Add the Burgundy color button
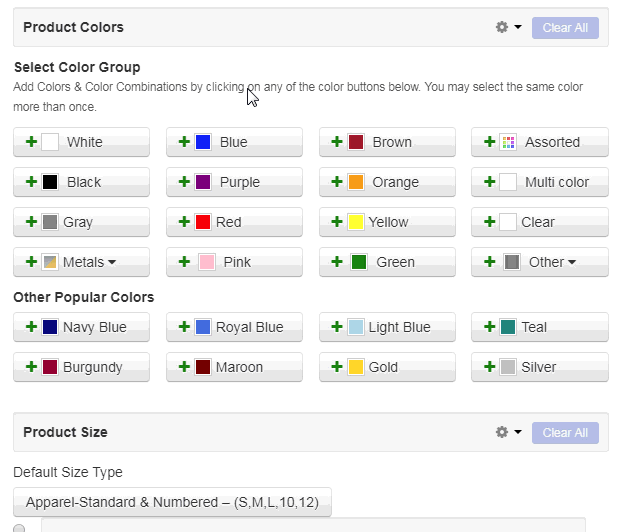620x532 pixels. pyautogui.click(x=81, y=367)
